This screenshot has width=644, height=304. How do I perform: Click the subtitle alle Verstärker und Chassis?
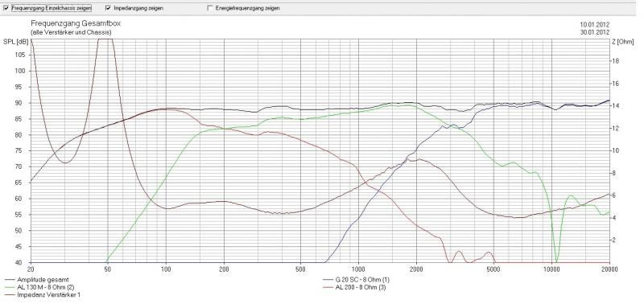(71, 32)
